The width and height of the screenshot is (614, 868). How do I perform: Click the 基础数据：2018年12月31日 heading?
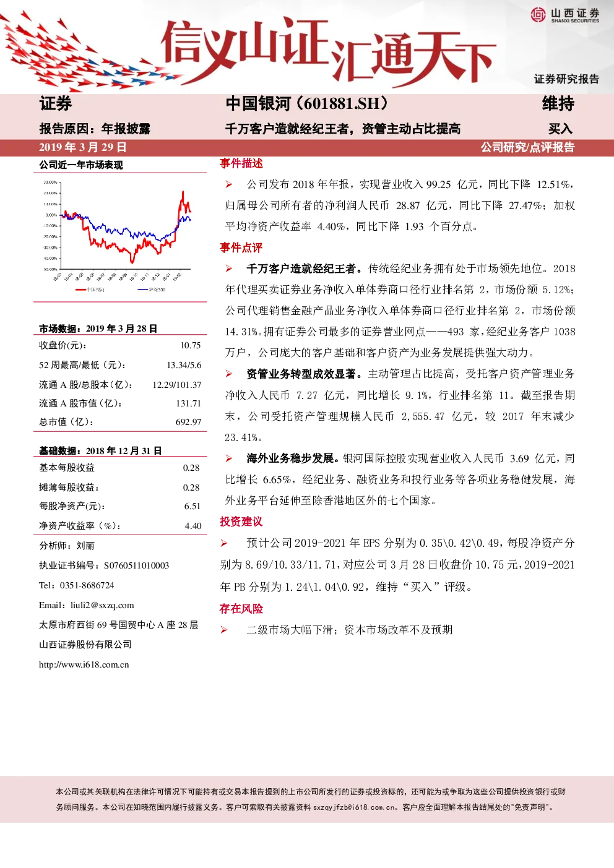(x=101, y=451)
